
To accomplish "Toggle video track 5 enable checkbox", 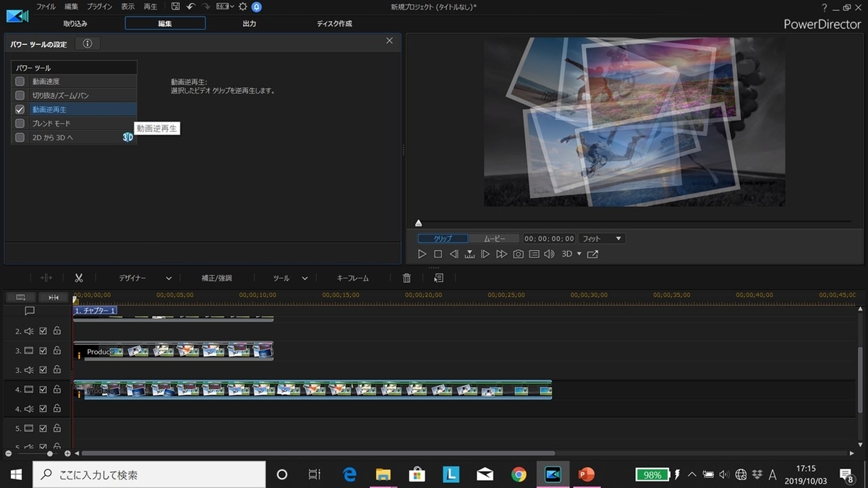I will [x=43, y=428].
